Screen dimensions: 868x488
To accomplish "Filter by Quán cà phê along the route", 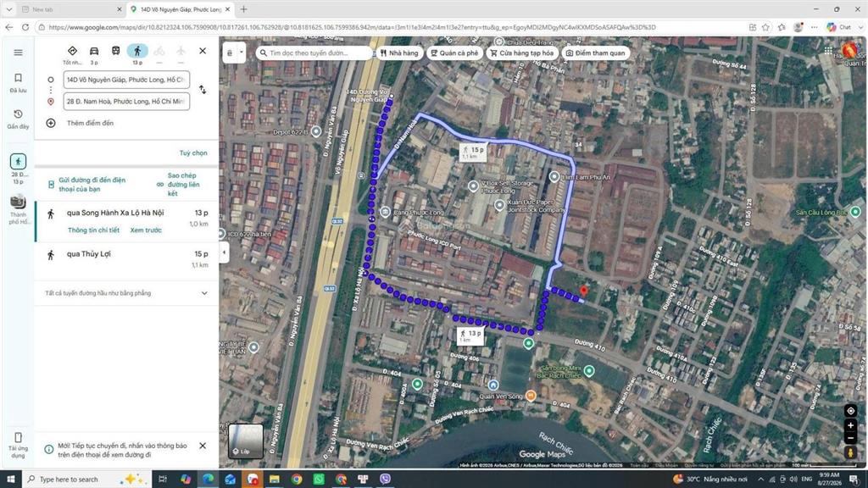I will click(454, 53).
